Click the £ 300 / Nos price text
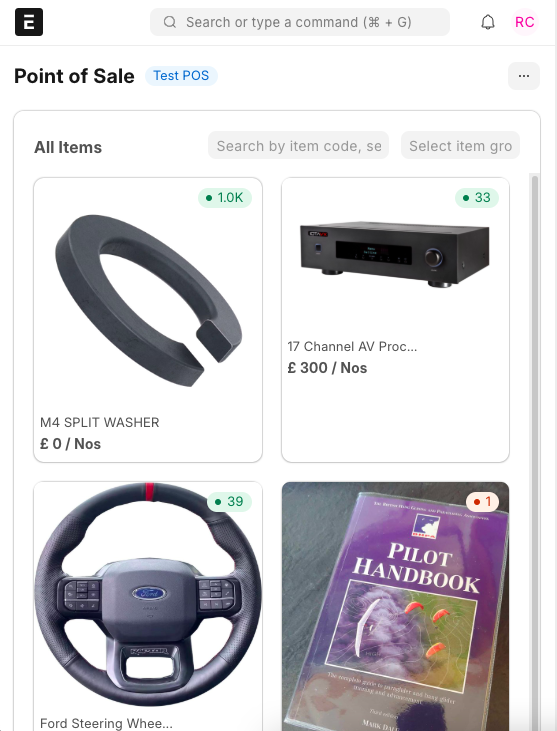The height and width of the screenshot is (731, 557). point(327,368)
